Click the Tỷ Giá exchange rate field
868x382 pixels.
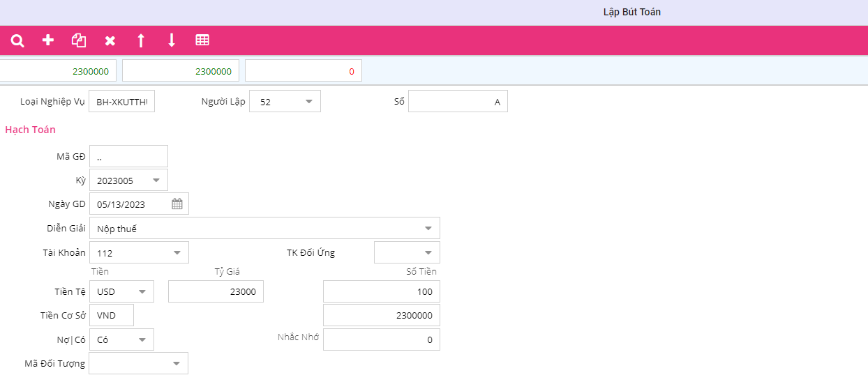pyautogui.click(x=216, y=292)
